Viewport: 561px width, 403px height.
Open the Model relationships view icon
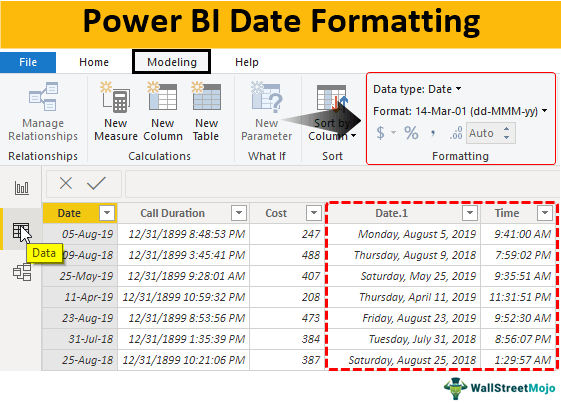[x=22, y=272]
